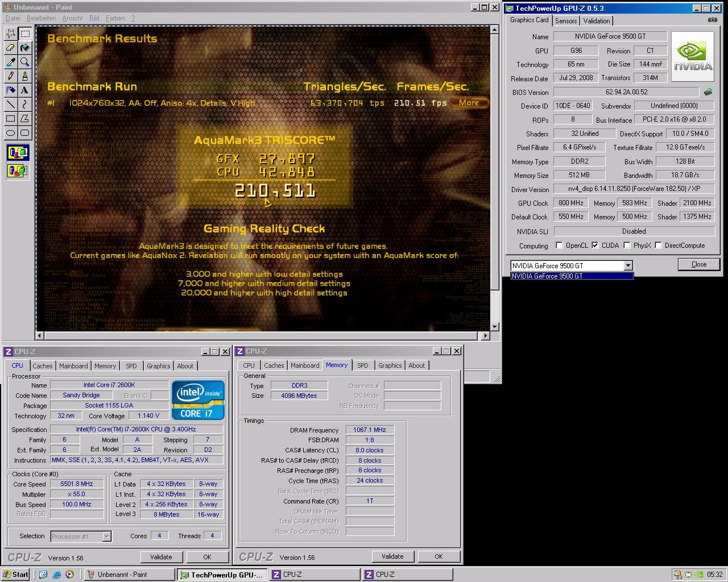Choose the Fill With Color bucket tool
Image resolution: width=728 pixels, height=582 pixels.
tap(25, 48)
